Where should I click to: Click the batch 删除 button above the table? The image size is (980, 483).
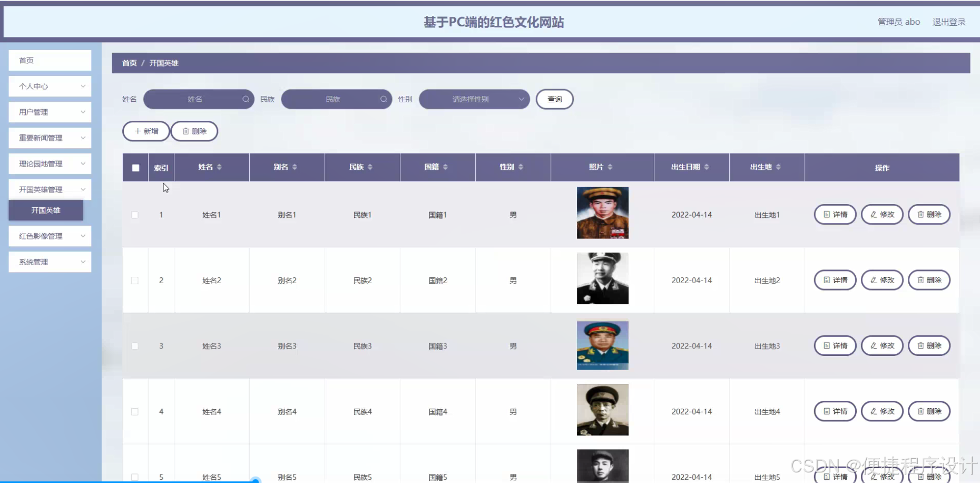pos(194,131)
